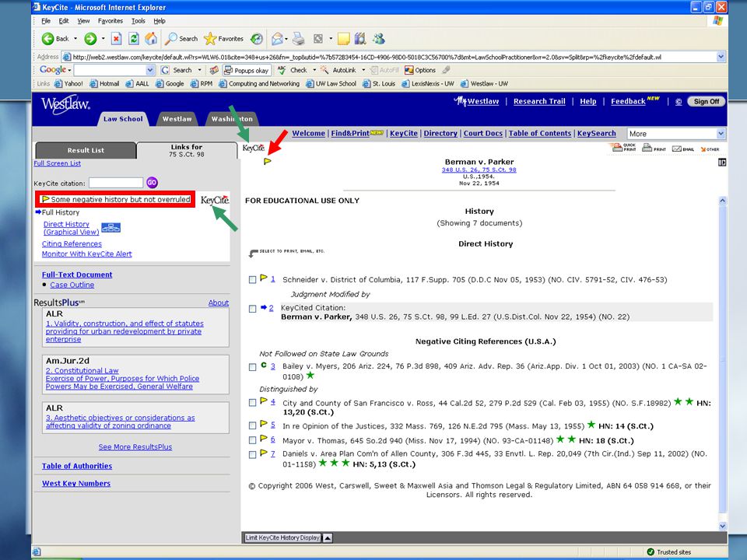Click green C icon beside Bailey v. Myers

click(x=264, y=366)
